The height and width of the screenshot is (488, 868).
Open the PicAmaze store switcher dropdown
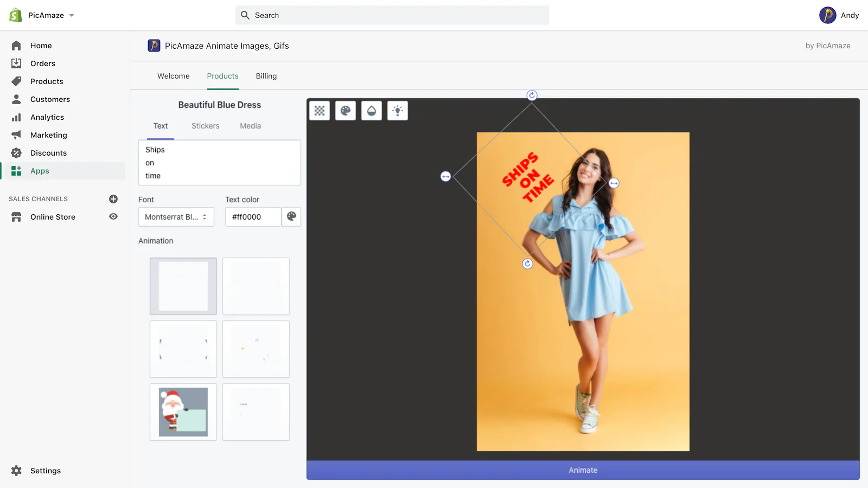pos(52,15)
